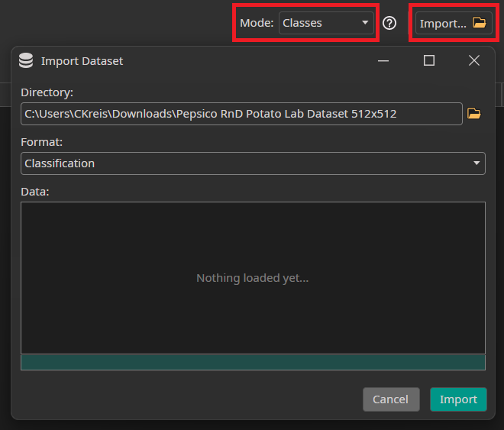The image size is (504, 430).
Task: Open the Mode dropdown showing Classes
Action: coord(321,23)
